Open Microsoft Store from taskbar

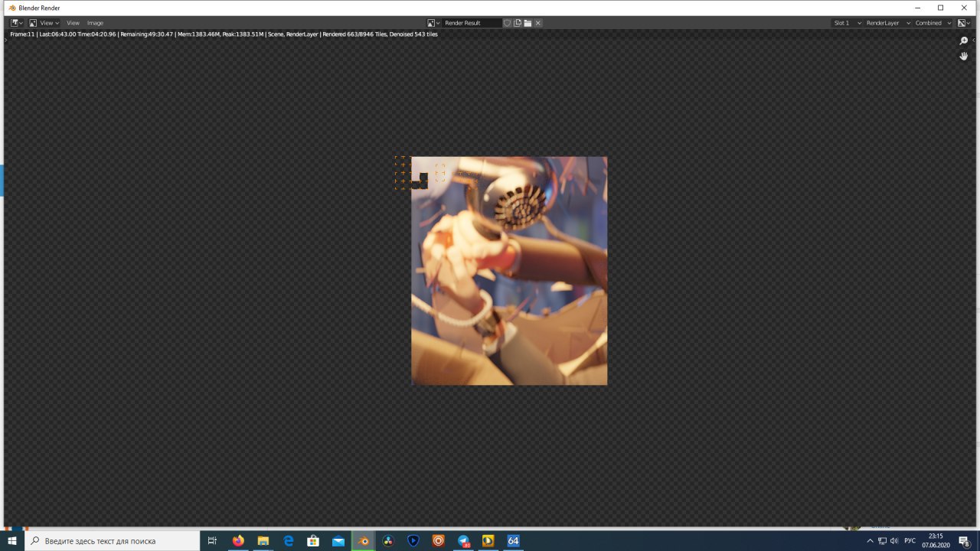[313, 540]
